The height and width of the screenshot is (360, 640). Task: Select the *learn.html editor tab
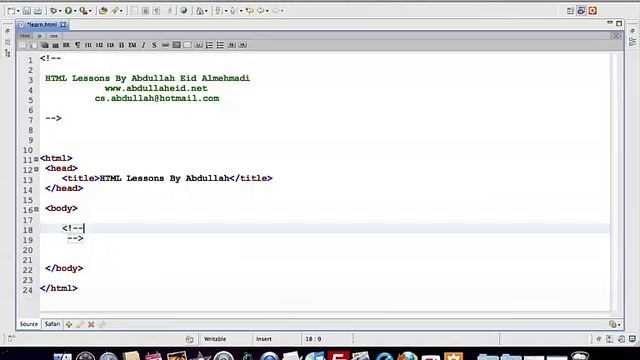coord(42,24)
